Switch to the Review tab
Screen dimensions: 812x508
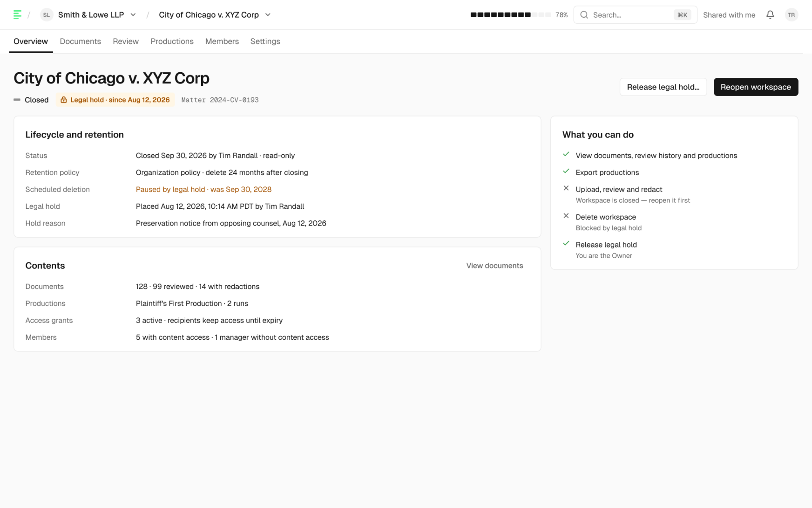click(x=126, y=41)
